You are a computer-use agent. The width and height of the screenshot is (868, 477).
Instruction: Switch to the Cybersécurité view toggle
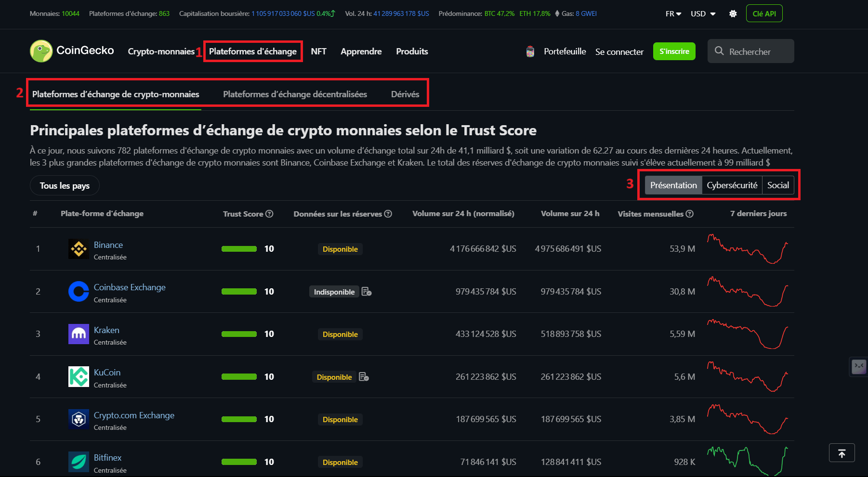732,185
